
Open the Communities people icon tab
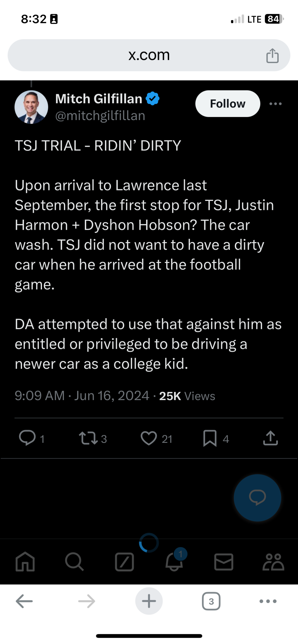tap(273, 562)
